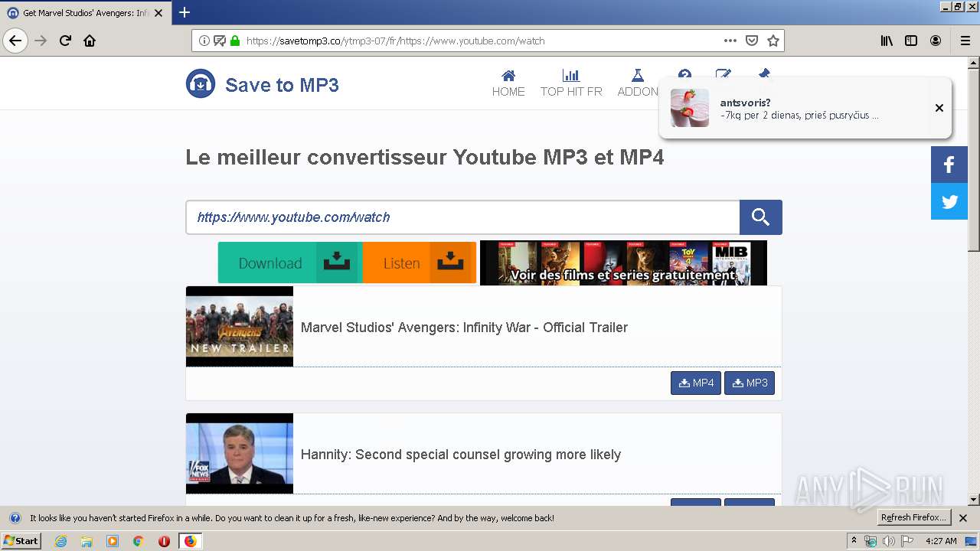This screenshot has height=551, width=980.
Task: Open the antsvoris ad notification image
Action: [690, 108]
